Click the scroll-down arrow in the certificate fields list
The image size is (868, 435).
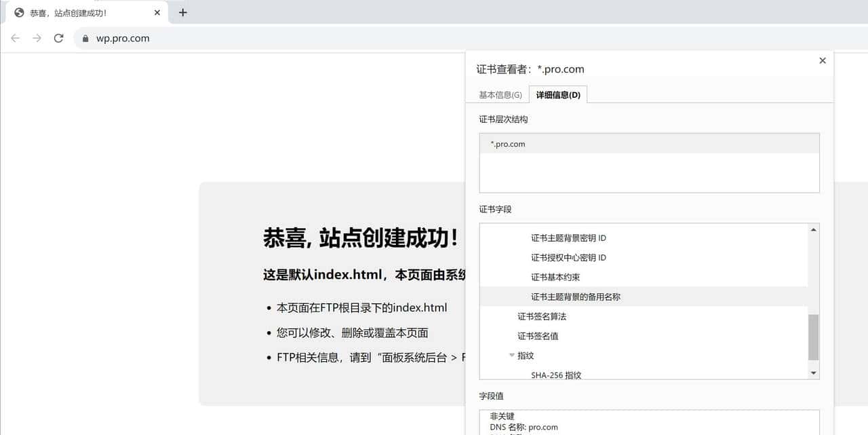pos(813,372)
